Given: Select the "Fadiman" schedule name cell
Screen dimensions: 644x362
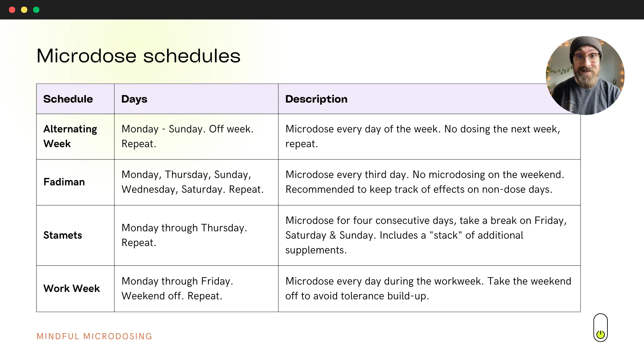Looking at the screenshot, I should [64, 182].
